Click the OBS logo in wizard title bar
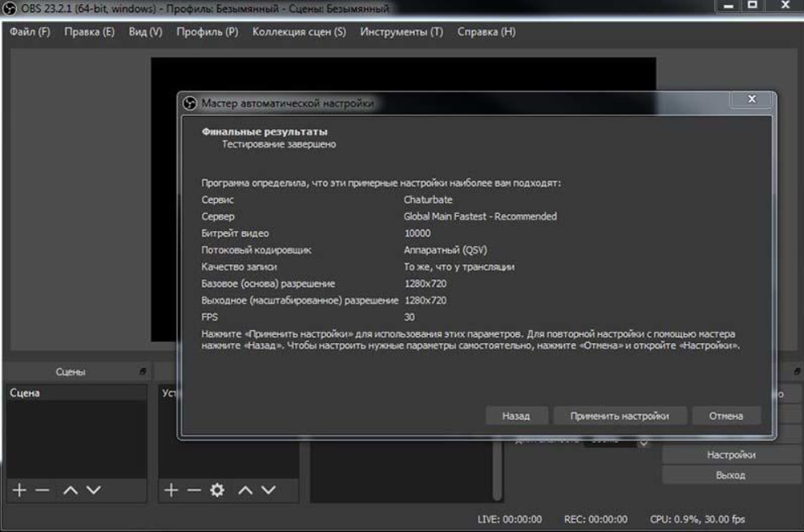The image size is (804, 532). pos(190,103)
